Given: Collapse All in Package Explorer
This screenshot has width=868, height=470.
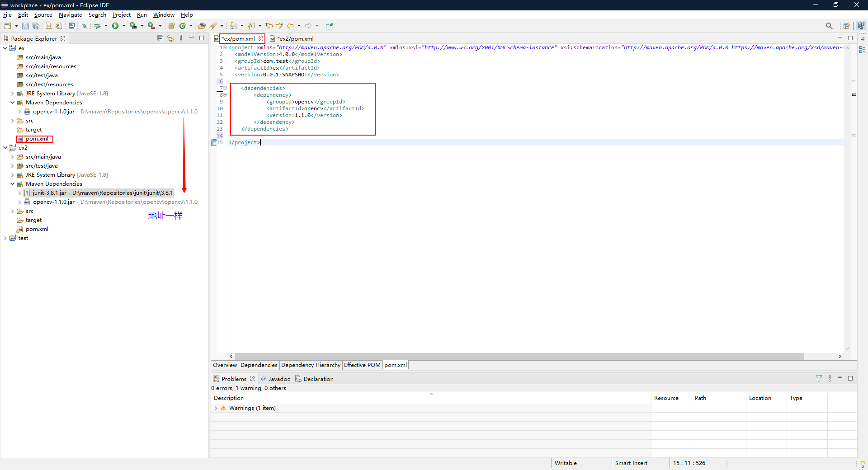Looking at the screenshot, I should pyautogui.click(x=160, y=38).
